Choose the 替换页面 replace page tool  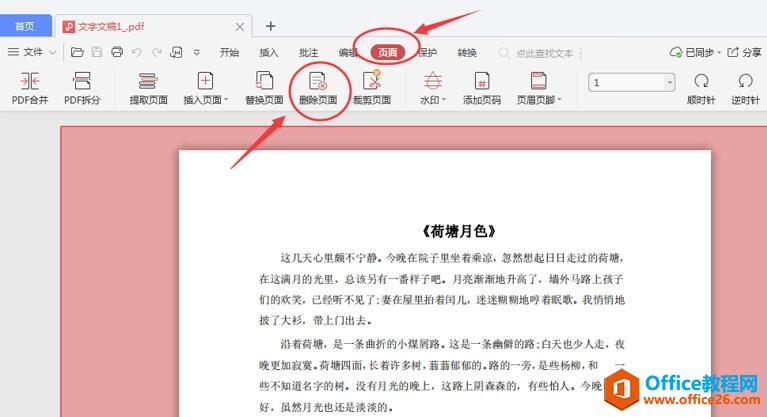coord(264,88)
